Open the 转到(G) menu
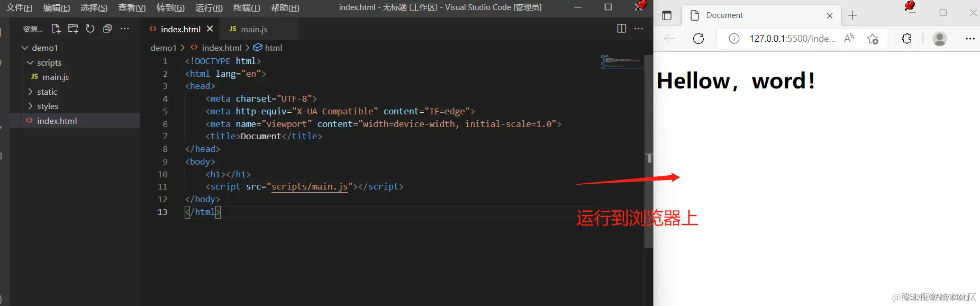The height and width of the screenshot is (306, 980). click(x=170, y=7)
